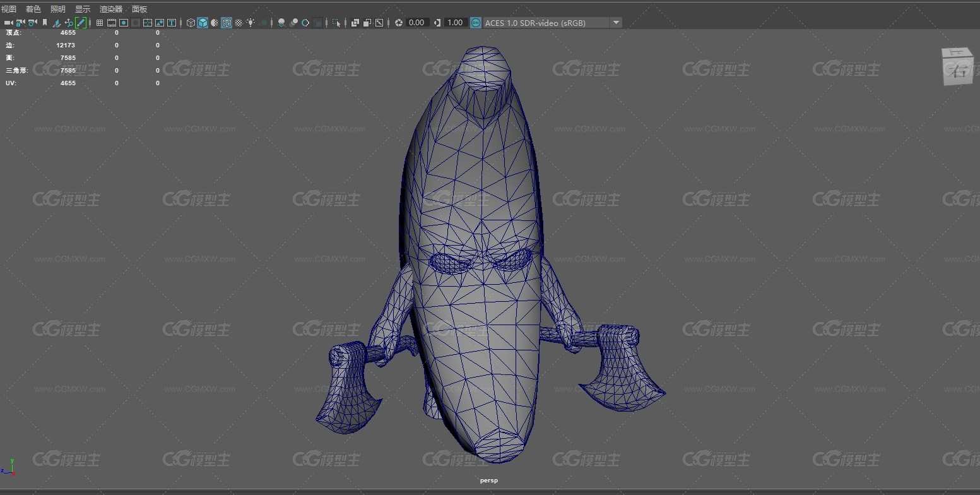This screenshot has width=980, height=495.
Task: Switch to Wireframe display icon
Action: point(191,23)
